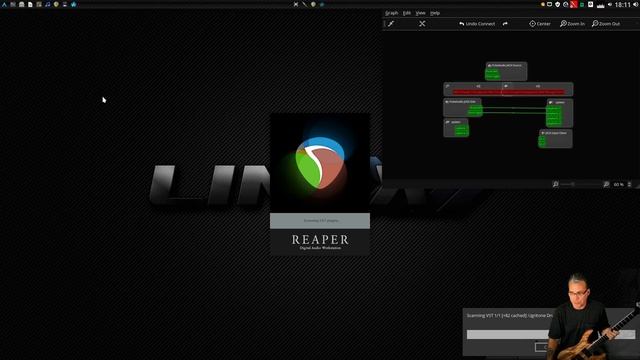
Task: Click the music note icon in top panel
Action: [47, 4]
